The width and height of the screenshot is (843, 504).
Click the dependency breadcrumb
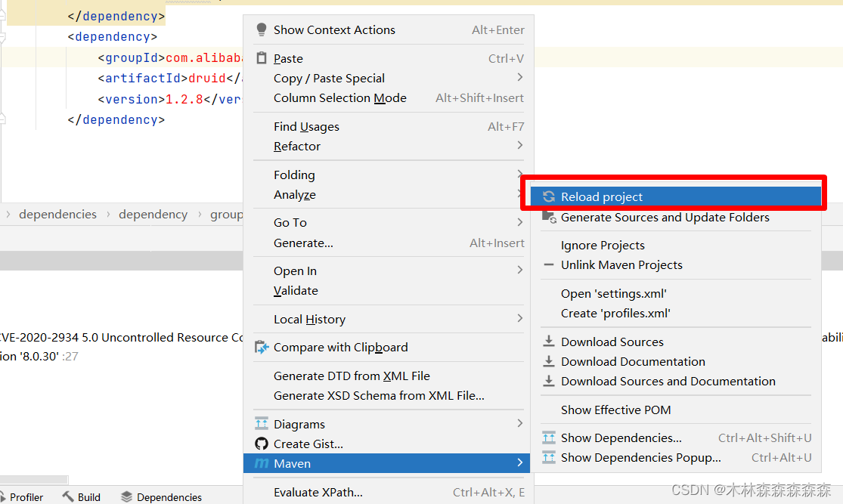(x=153, y=214)
